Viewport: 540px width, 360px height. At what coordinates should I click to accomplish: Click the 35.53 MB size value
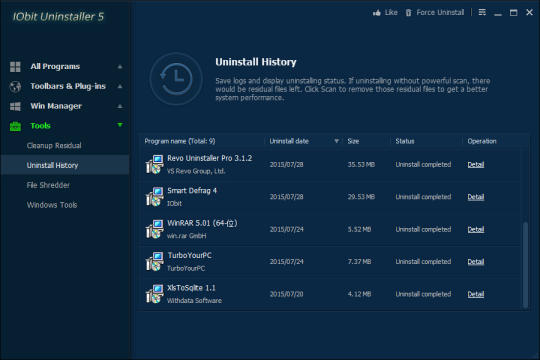[361, 165]
